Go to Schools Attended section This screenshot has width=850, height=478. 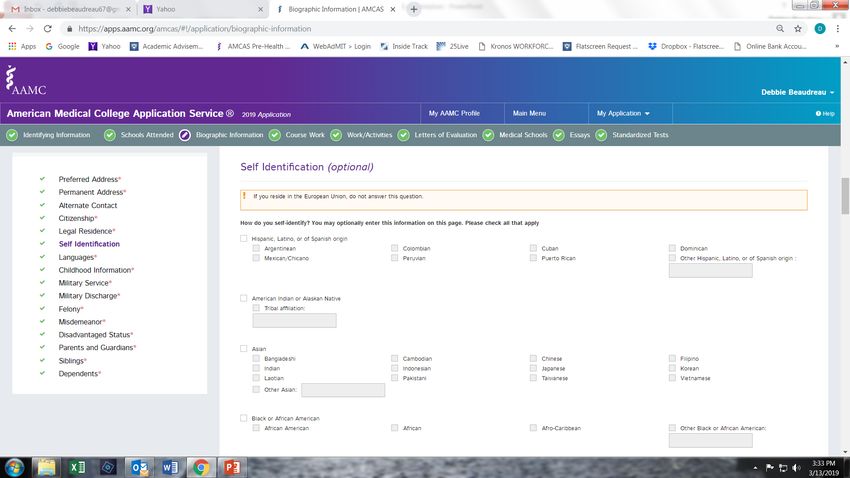tap(139, 135)
